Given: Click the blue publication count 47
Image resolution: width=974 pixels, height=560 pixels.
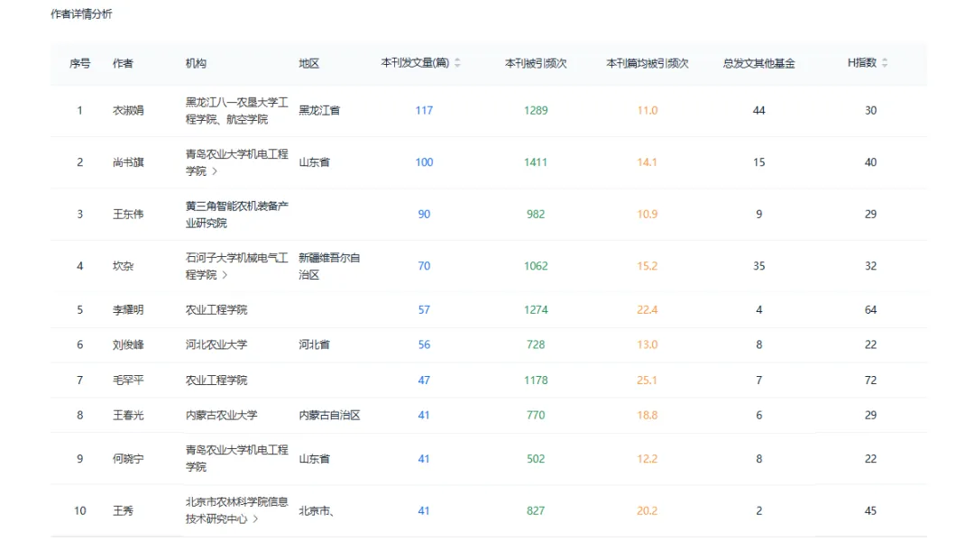Looking at the screenshot, I should (424, 380).
